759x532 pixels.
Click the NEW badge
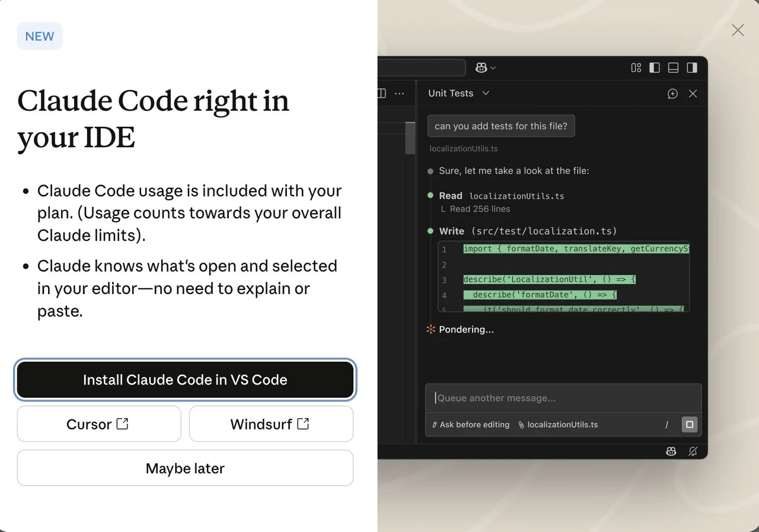[x=40, y=36]
